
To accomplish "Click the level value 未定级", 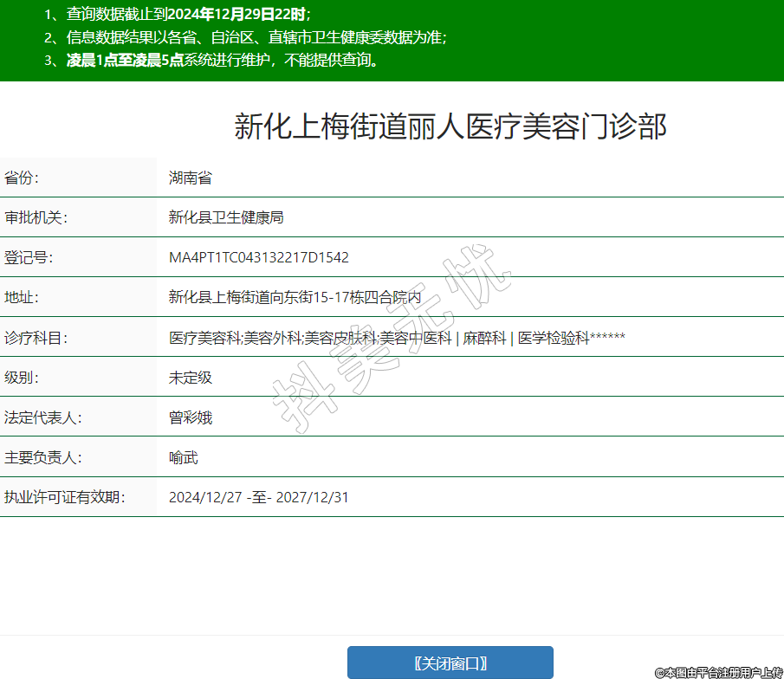I will [x=191, y=378].
